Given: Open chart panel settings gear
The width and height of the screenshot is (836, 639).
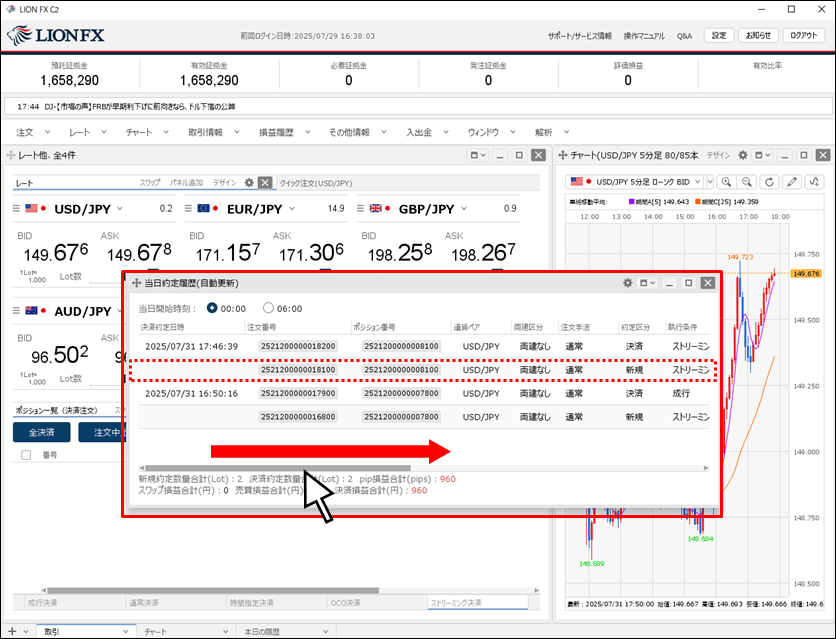Looking at the screenshot, I should pyautogui.click(x=741, y=156).
